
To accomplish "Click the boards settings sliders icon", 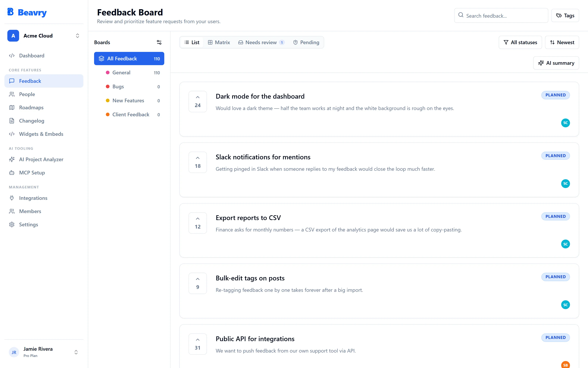I will tap(159, 42).
